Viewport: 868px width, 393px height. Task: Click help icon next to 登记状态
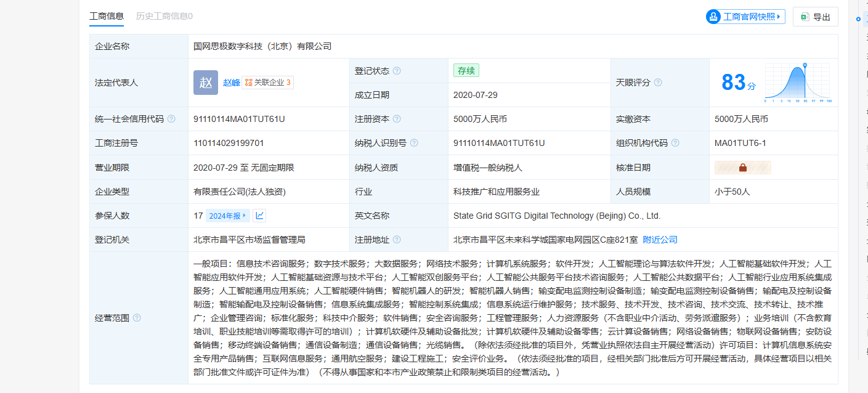(397, 71)
